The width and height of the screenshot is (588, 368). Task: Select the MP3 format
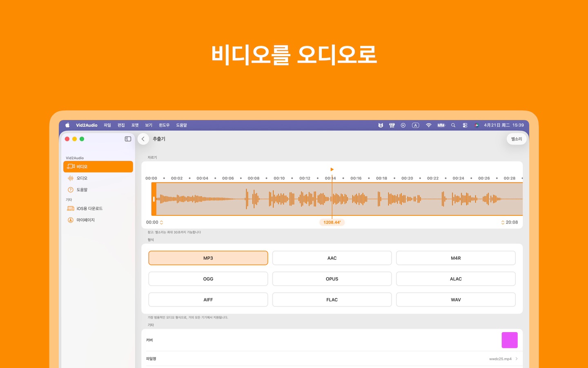click(208, 258)
